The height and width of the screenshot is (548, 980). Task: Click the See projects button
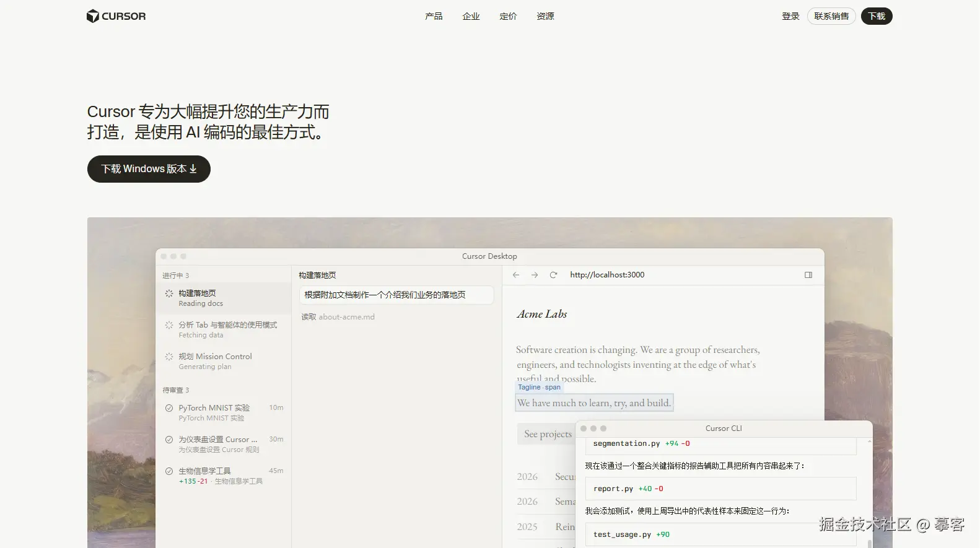tap(547, 434)
